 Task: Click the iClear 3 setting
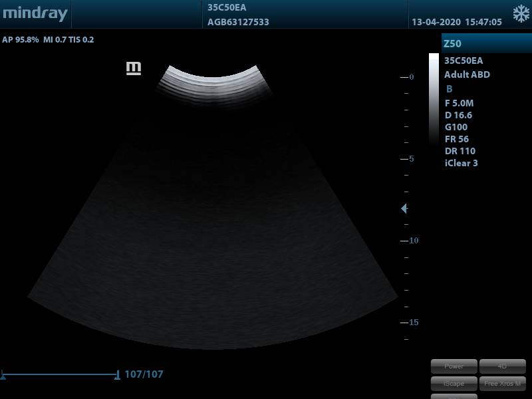[461, 163]
